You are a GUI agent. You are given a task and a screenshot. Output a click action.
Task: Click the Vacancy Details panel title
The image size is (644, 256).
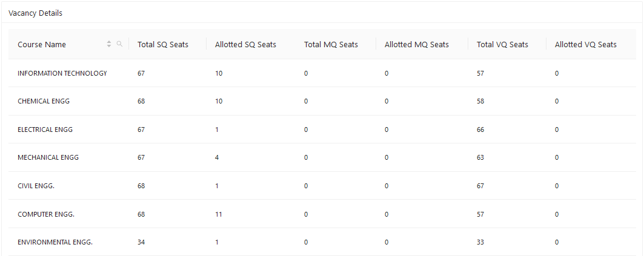tap(35, 13)
